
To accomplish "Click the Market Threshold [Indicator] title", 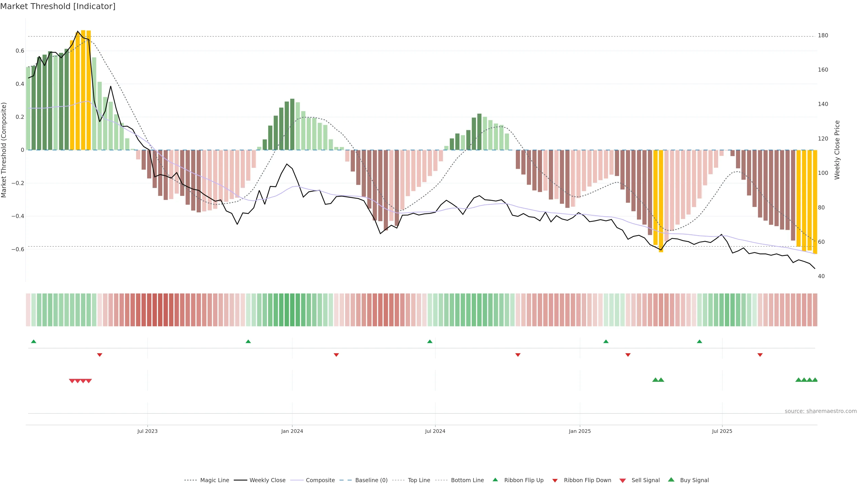I will (58, 6).
